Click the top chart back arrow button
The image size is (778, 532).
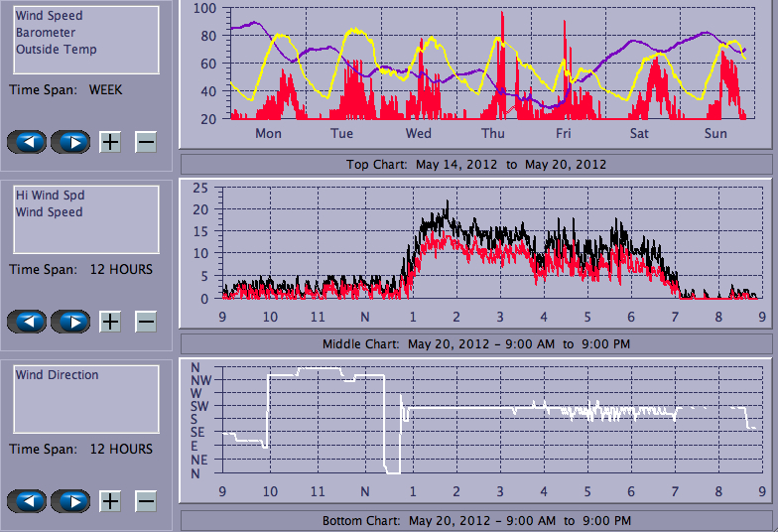(x=27, y=142)
